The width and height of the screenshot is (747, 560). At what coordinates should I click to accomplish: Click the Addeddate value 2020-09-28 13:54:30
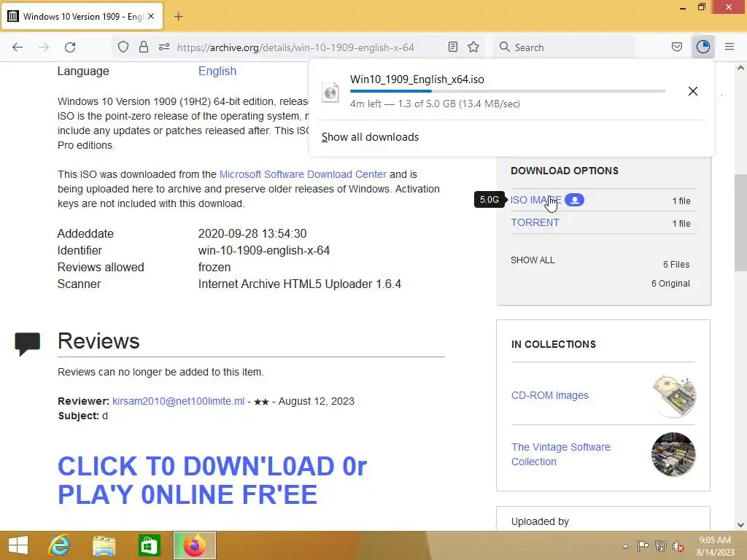point(252,234)
